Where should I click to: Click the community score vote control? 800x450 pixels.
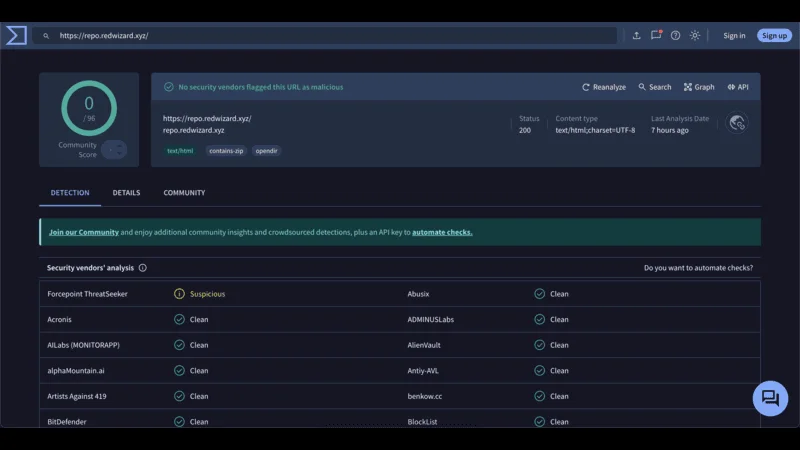pyautogui.click(x=114, y=149)
